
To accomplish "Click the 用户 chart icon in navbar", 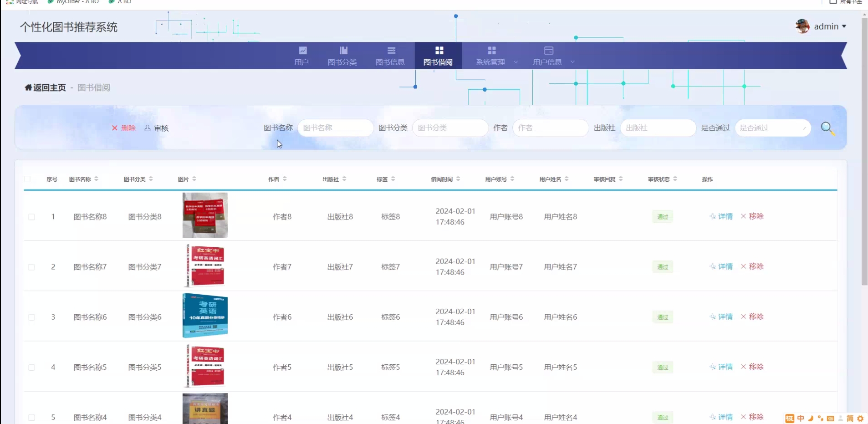I will [x=302, y=51].
